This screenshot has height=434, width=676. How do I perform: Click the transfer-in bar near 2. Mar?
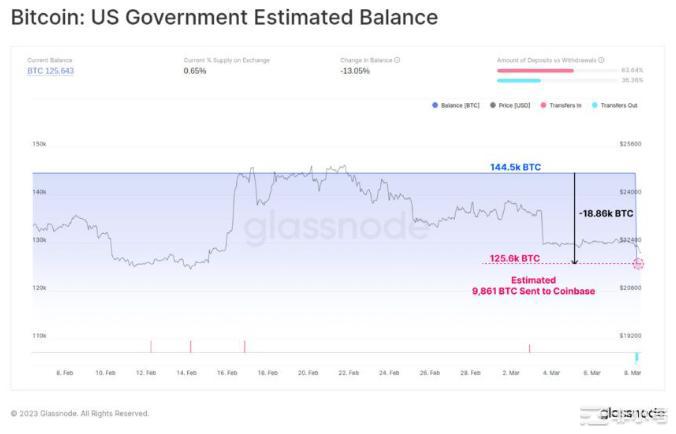pyautogui.click(x=529, y=347)
